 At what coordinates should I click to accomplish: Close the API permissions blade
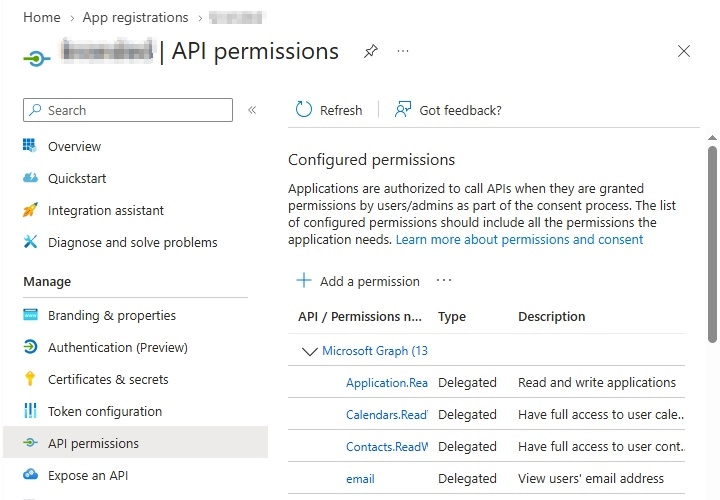point(684,51)
